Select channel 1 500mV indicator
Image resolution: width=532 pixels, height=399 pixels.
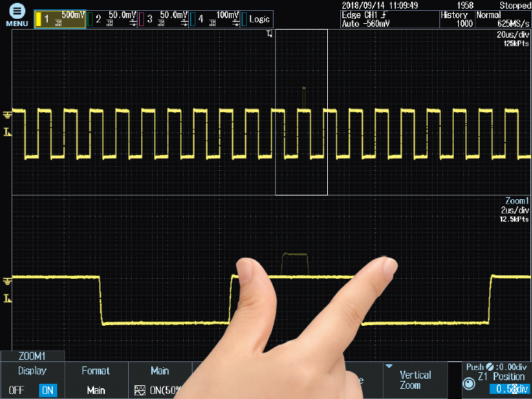pyautogui.click(x=60, y=19)
